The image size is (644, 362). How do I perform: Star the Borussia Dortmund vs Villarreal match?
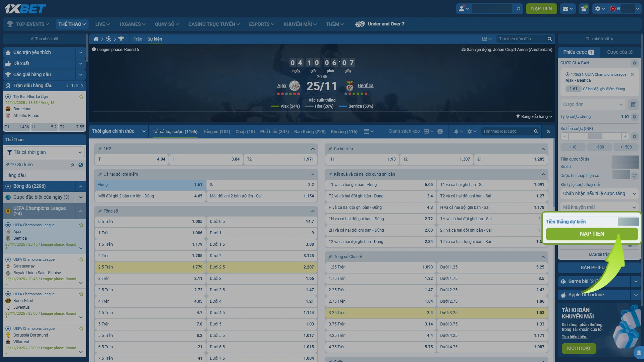(81, 328)
